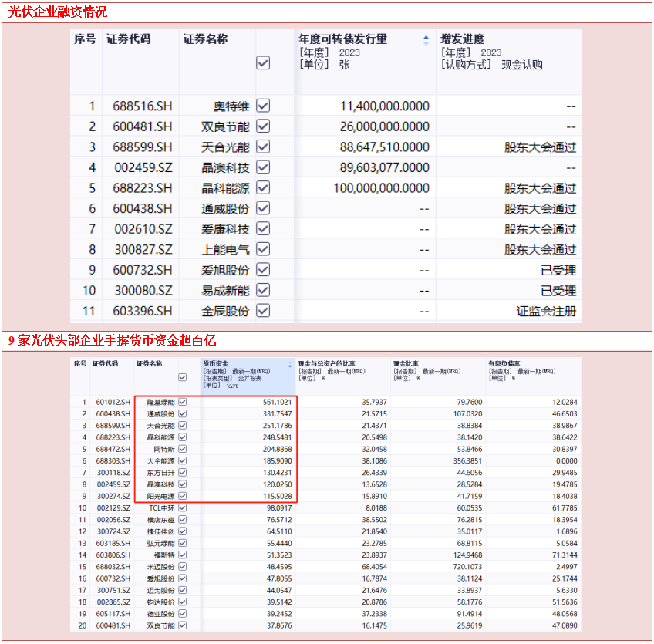Click the name cell 捷佳伟创

point(161,531)
